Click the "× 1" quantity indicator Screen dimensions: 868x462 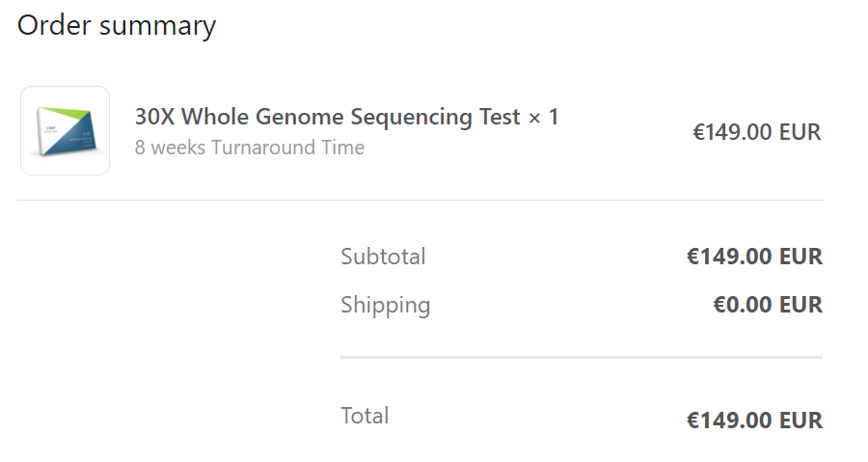543,118
